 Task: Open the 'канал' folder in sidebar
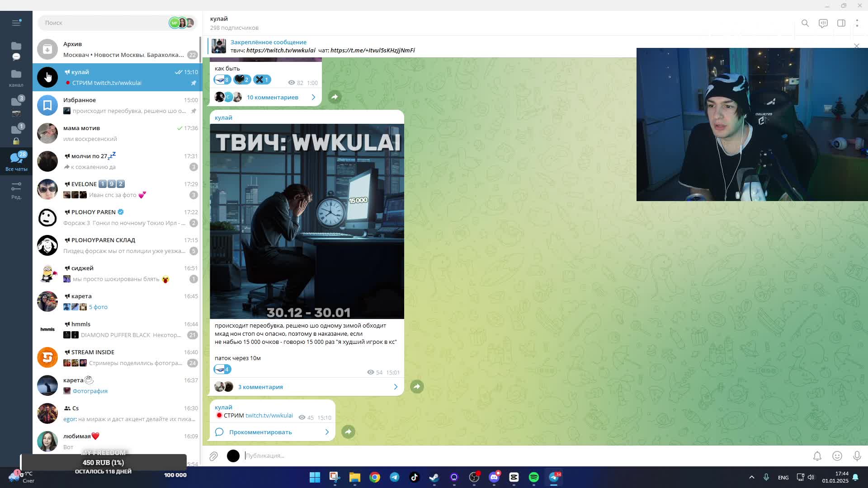[x=16, y=78]
